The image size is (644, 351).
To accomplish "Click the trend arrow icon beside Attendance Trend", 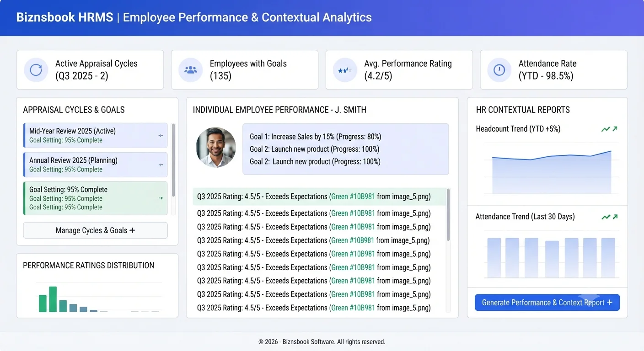I will 609,217.
